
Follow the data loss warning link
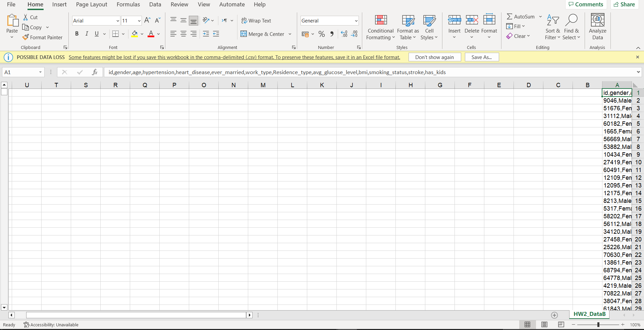click(234, 57)
